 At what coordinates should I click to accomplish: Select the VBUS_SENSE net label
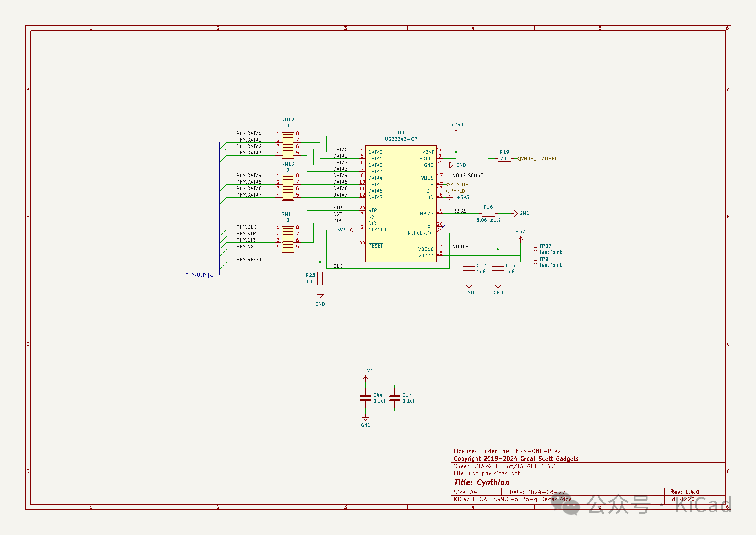[x=468, y=176]
